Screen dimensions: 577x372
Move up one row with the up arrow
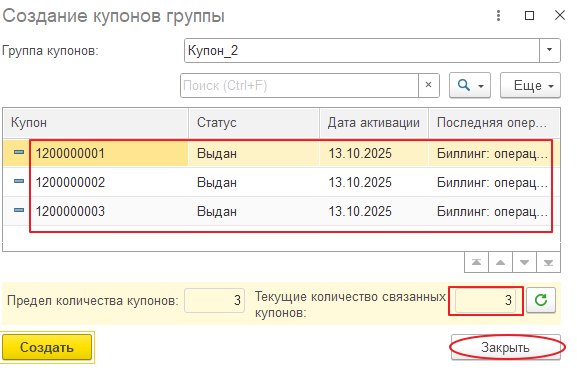[x=500, y=262]
